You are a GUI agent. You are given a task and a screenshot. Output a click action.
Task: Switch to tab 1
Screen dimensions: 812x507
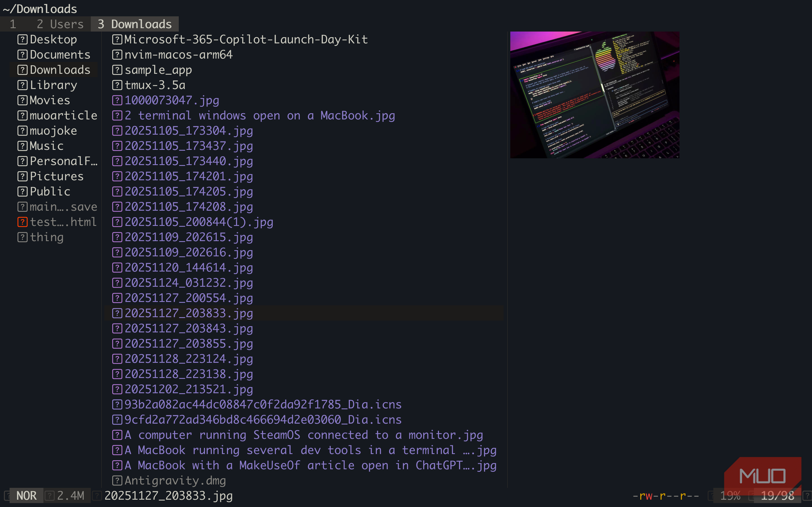pos(13,24)
